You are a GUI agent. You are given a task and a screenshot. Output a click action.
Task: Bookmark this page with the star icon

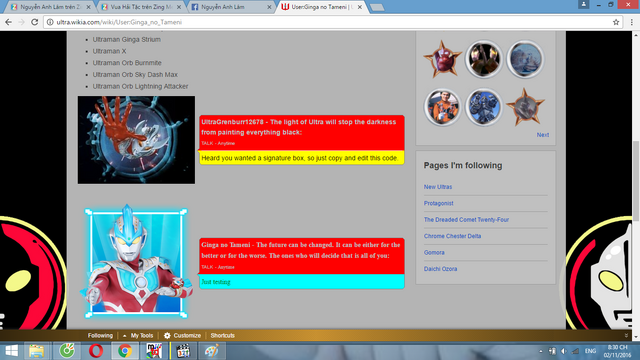[x=616, y=22]
